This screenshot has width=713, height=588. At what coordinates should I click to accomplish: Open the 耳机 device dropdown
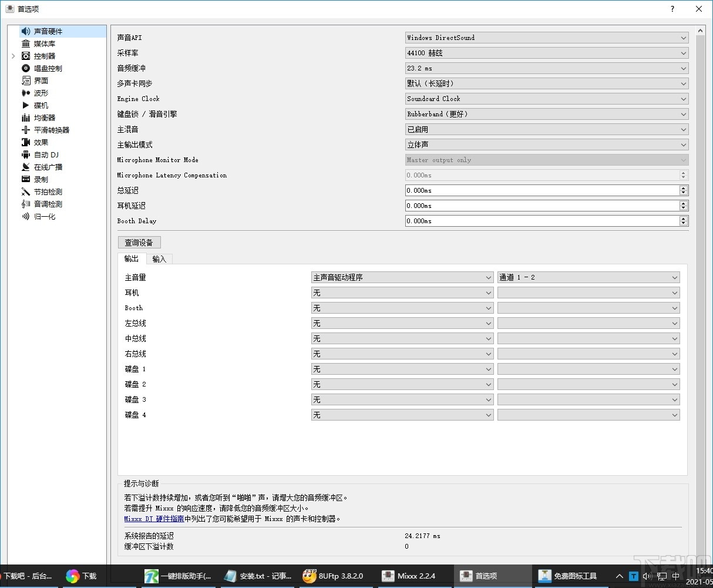tap(402, 293)
